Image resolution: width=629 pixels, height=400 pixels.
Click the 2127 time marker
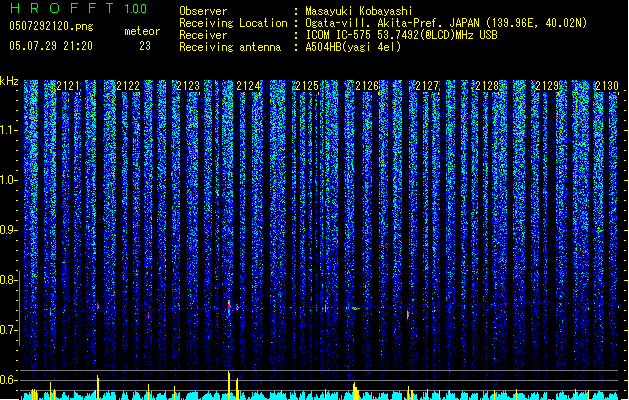click(x=427, y=86)
